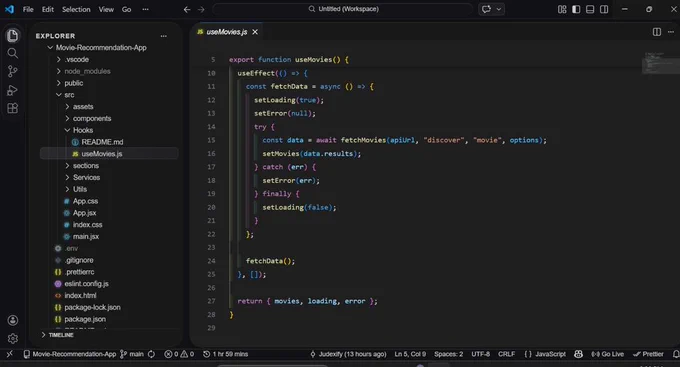This screenshot has width=680, height=367.
Task: Open the Edit menu
Action: [48, 9]
